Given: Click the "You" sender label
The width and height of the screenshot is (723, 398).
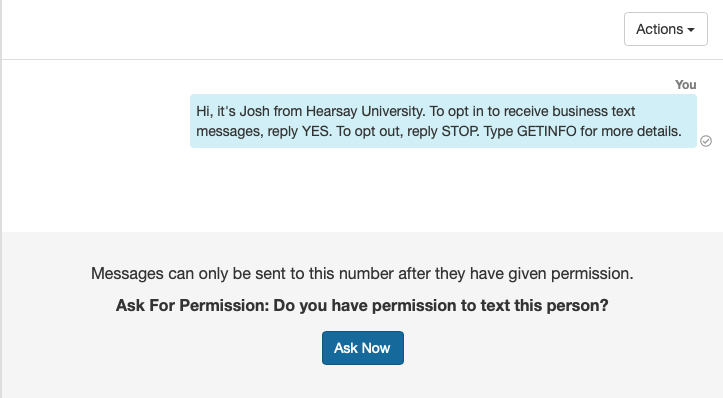Looking at the screenshot, I should pyautogui.click(x=685, y=85).
